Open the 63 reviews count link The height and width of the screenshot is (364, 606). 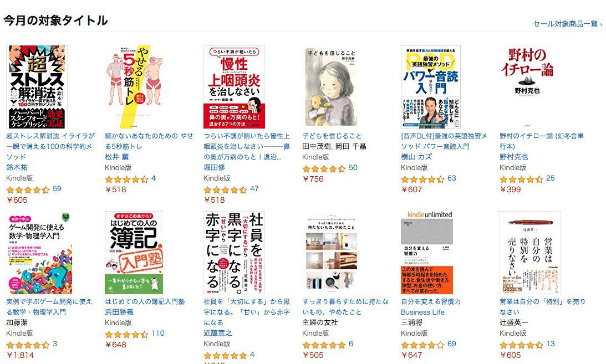coord(451,178)
